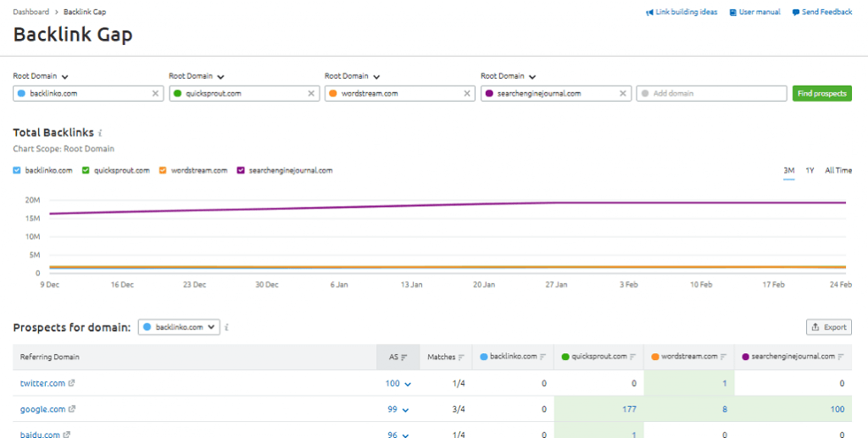Screen dimensions: 868x438
Task: Click the backlinko.com domain input field
Action: [x=88, y=93]
